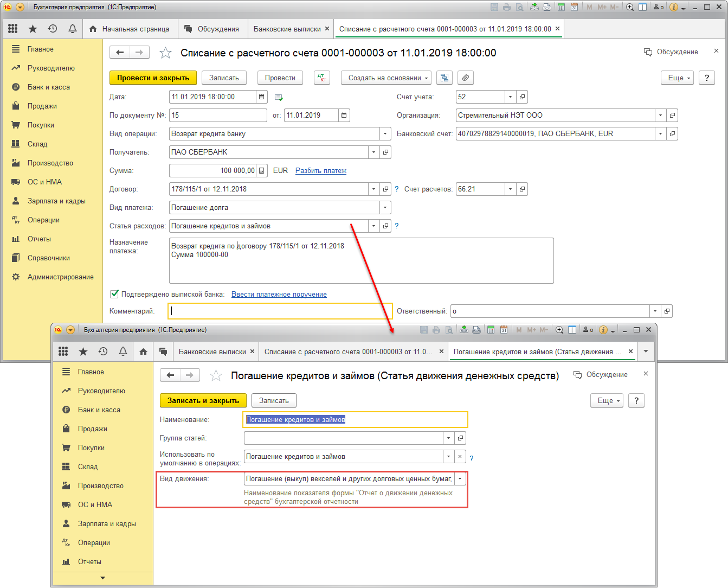The image size is (728, 588).
Task: Open Организация Стремительный НЭТ ООО record card
Action: pyautogui.click(x=672, y=116)
